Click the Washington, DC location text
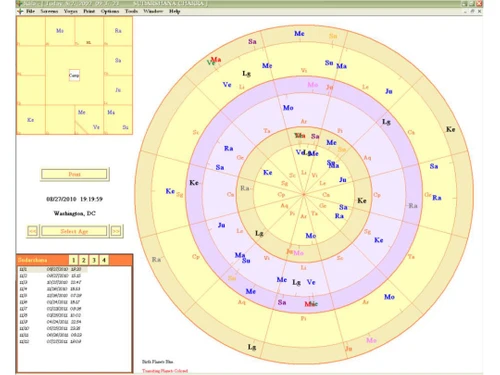 click(74, 213)
